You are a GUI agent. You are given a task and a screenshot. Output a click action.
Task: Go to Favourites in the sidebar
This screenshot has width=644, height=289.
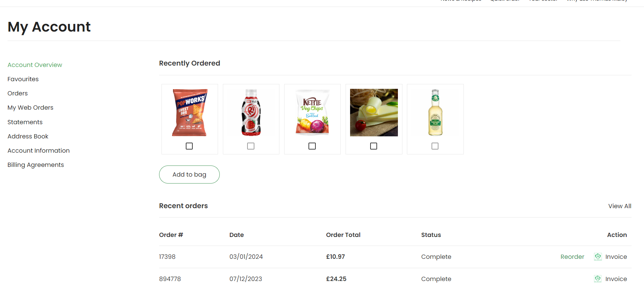click(x=23, y=79)
